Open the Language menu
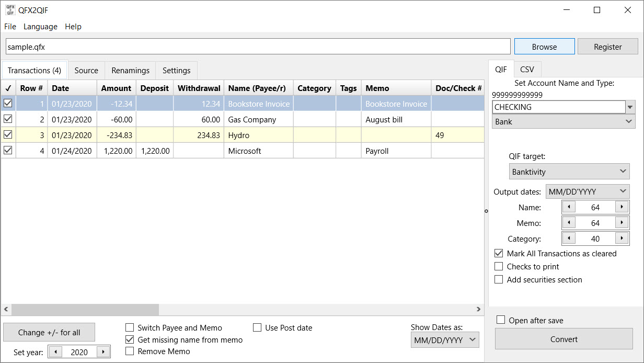The width and height of the screenshot is (644, 363). [x=40, y=26]
